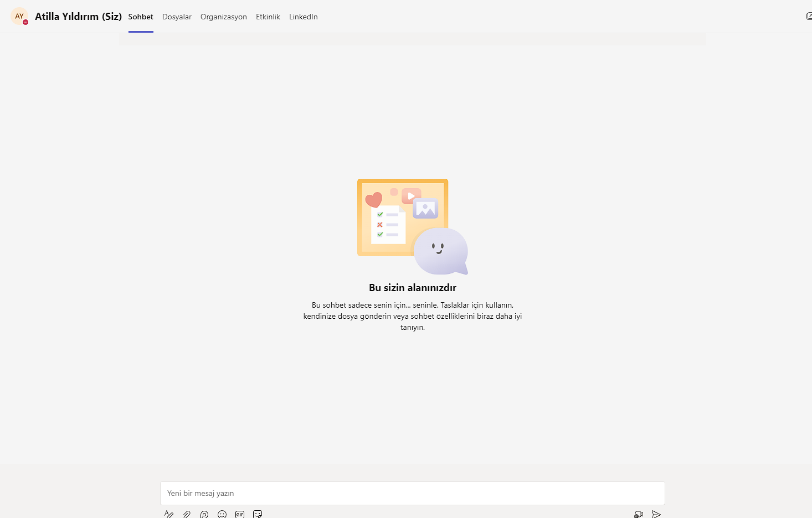The width and height of the screenshot is (812, 518).
Task: Switch to the Dosyalar tab
Action: pyautogui.click(x=177, y=17)
